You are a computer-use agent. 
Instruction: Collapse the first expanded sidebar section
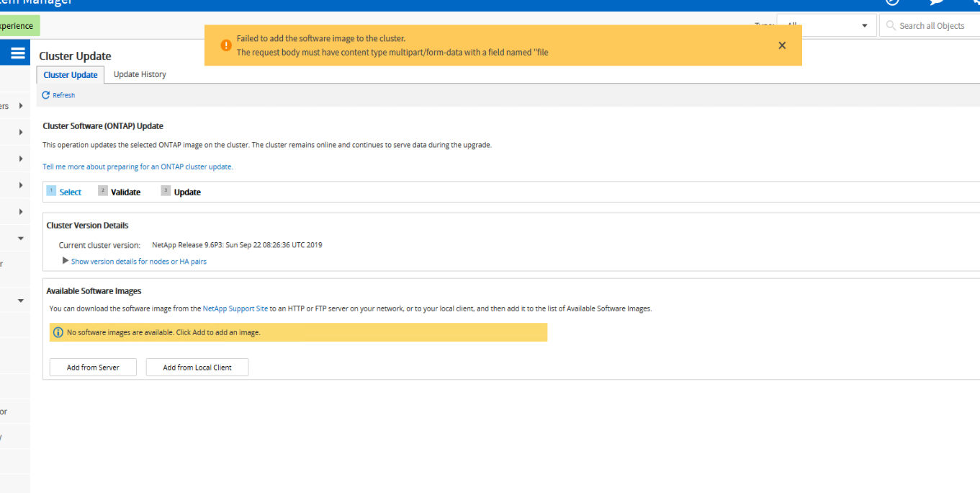(x=21, y=239)
